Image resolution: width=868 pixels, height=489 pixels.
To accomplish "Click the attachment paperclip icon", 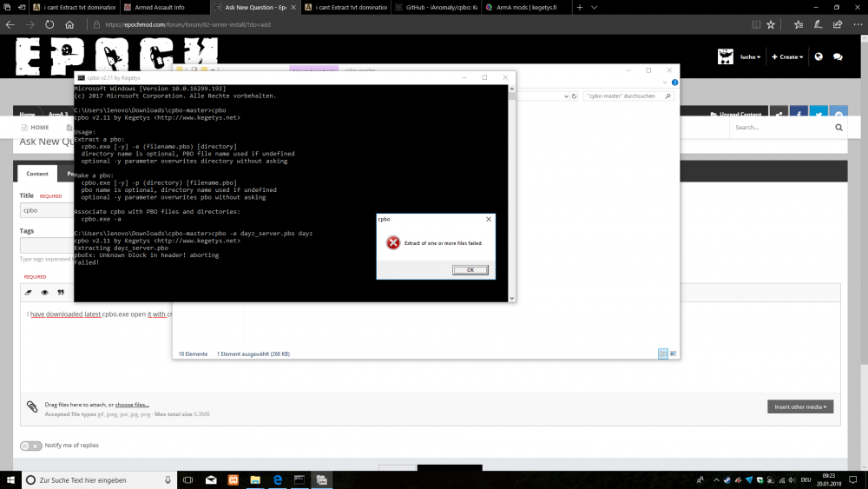I will point(32,407).
